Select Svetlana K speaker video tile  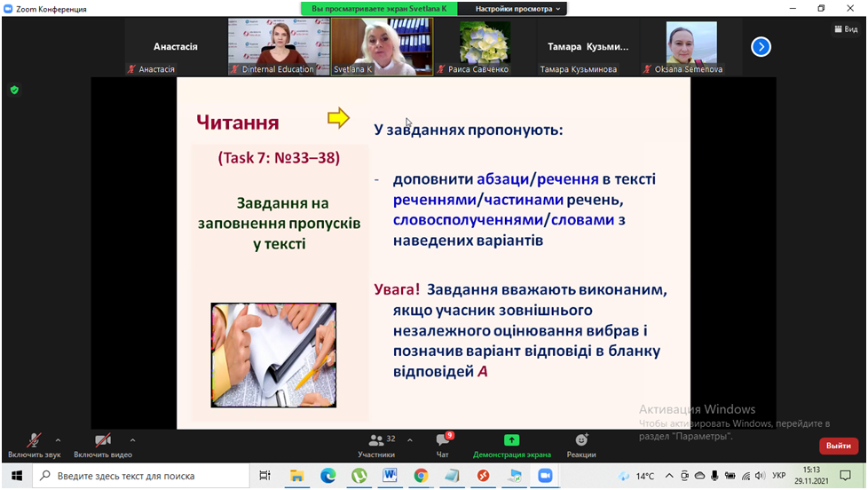click(382, 46)
